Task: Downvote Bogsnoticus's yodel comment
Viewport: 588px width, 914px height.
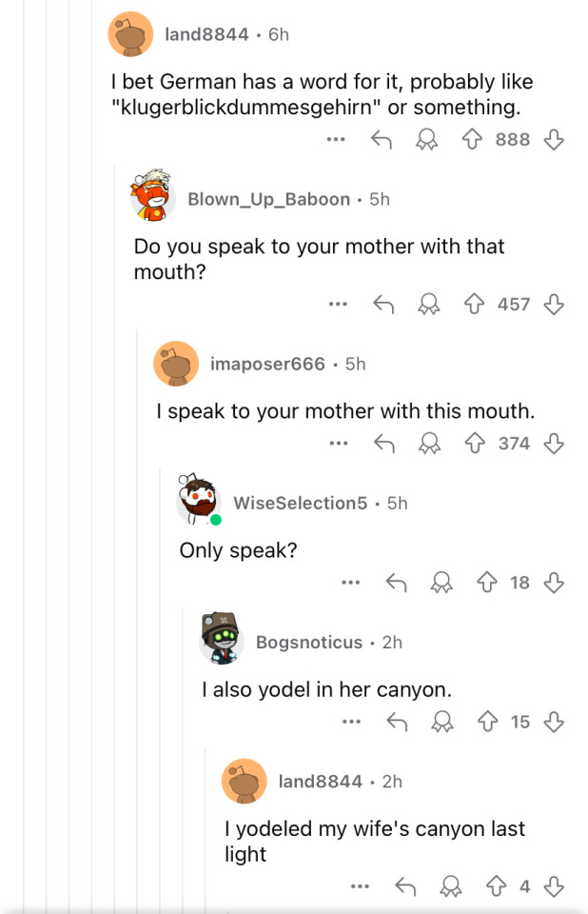Action: (554, 722)
